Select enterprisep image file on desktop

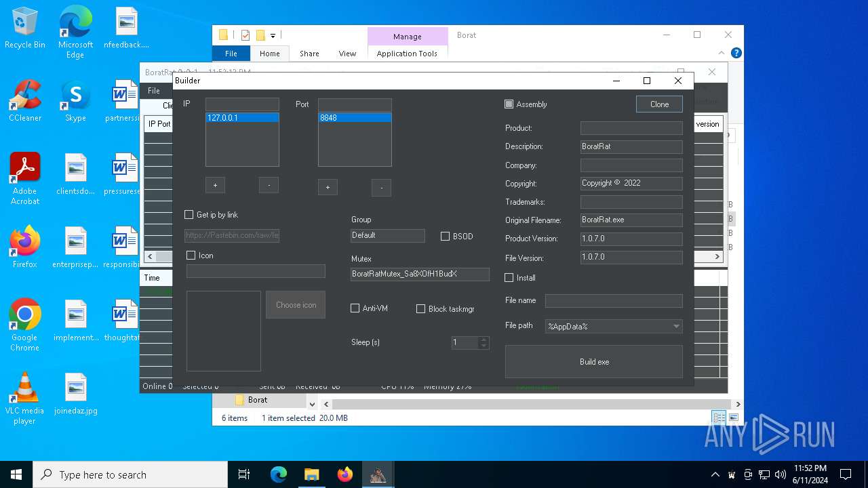(x=75, y=247)
